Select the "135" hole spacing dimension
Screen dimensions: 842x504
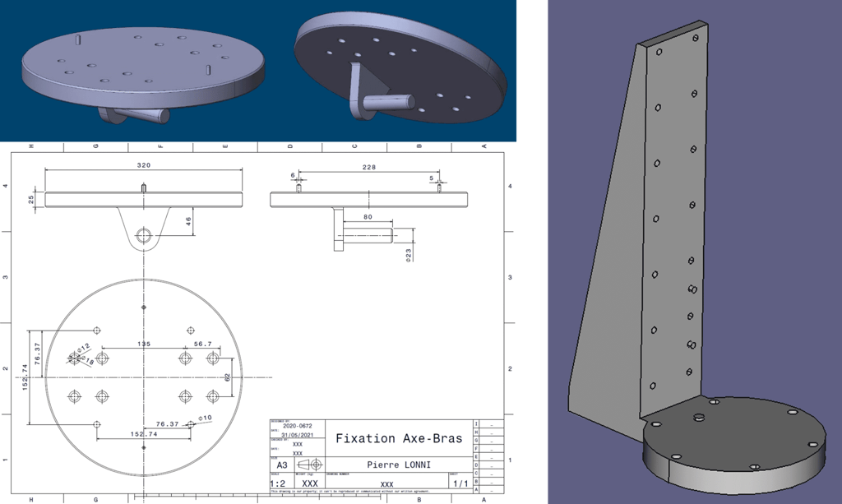tap(144, 344)
